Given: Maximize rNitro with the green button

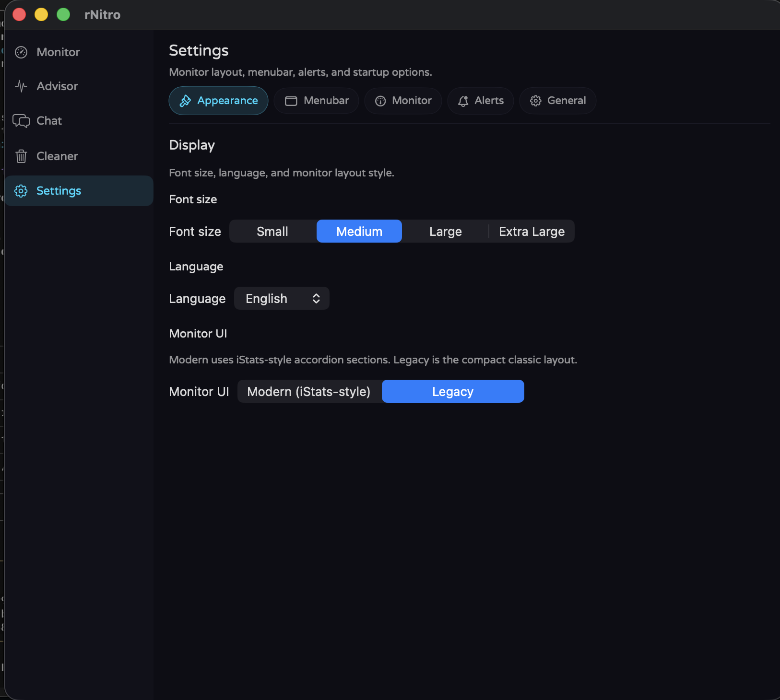Looking at the screenshot, I should [x=63, y=15].
